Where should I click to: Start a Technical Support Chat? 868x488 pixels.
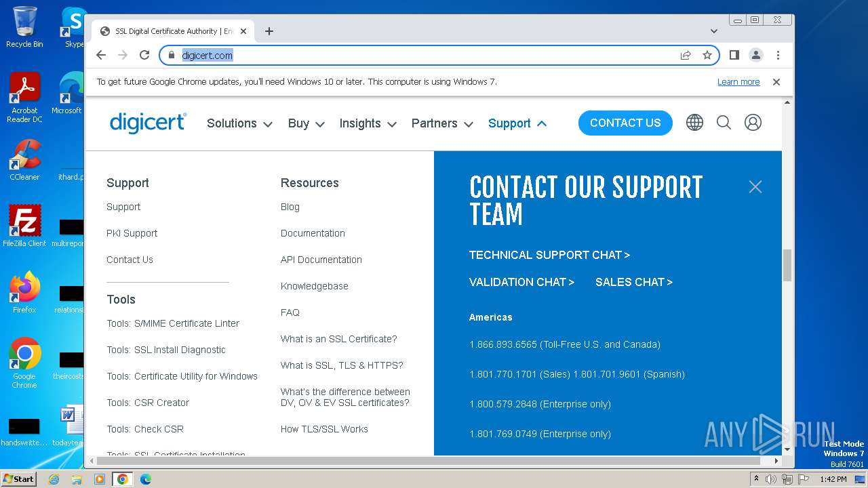pos(549,255)
